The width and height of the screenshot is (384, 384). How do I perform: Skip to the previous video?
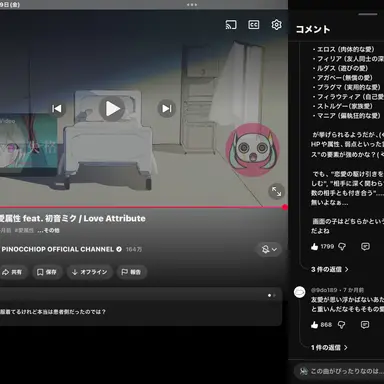(57, 108)
